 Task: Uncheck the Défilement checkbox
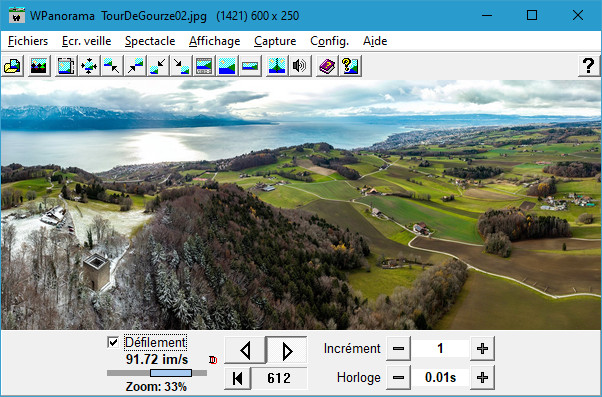113,342
